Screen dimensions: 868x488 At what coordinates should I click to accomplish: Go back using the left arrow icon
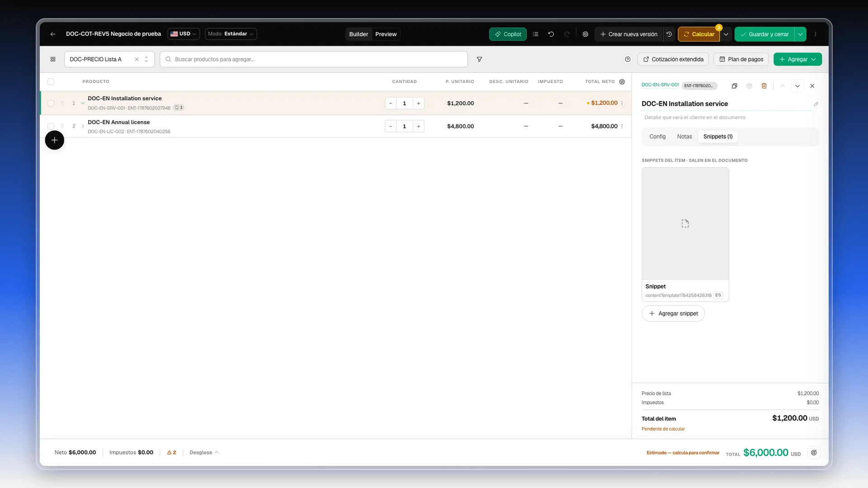(53, 34)
